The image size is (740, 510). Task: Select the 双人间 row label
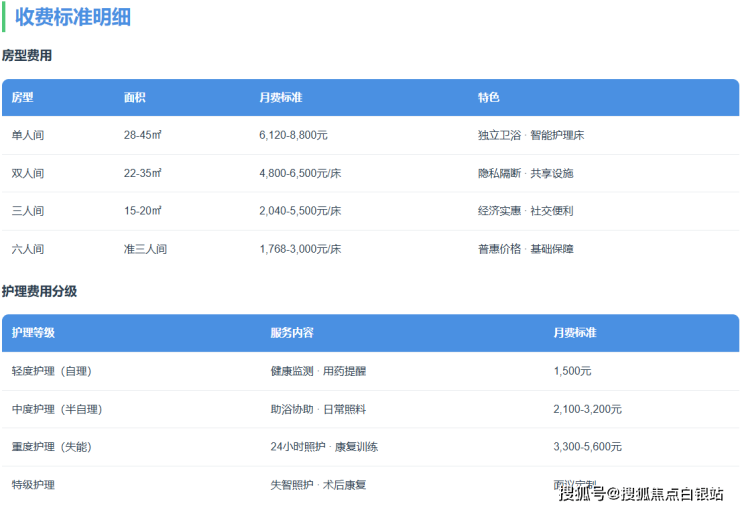28,173
